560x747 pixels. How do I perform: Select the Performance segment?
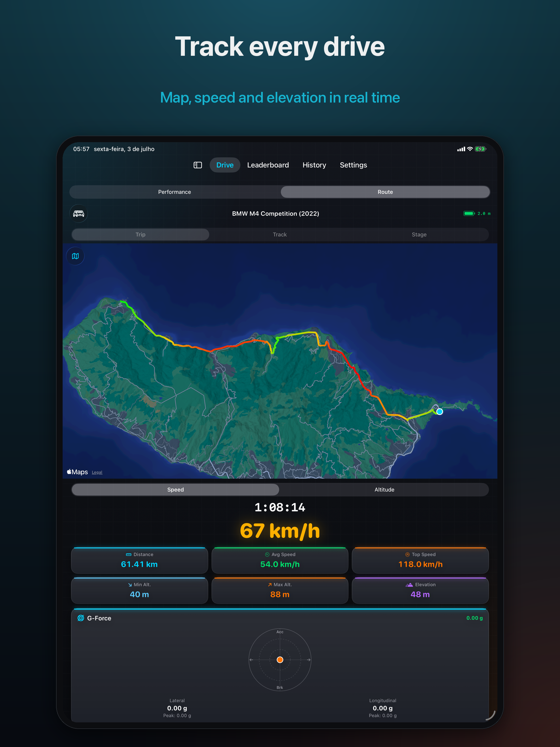[x=175, y=192]
